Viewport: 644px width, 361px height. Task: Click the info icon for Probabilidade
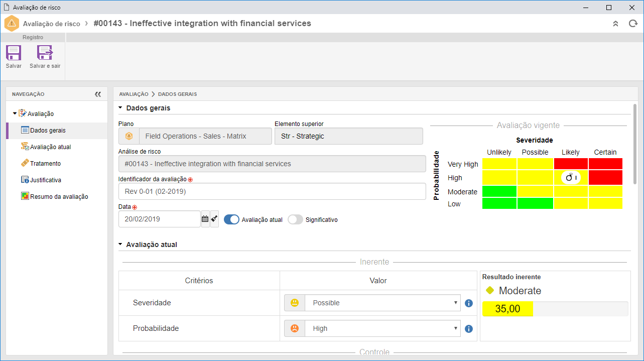pos(469,329)
